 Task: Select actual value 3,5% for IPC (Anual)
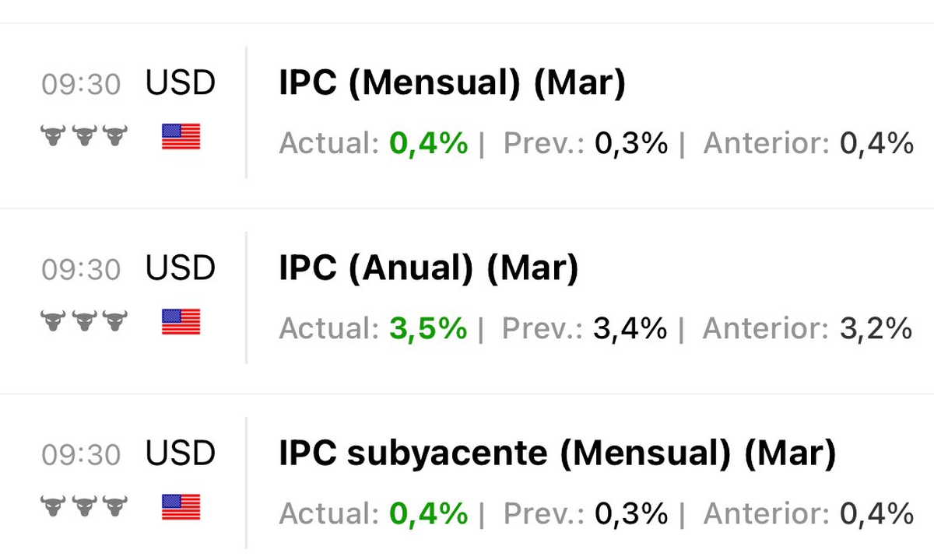point(428,328)
